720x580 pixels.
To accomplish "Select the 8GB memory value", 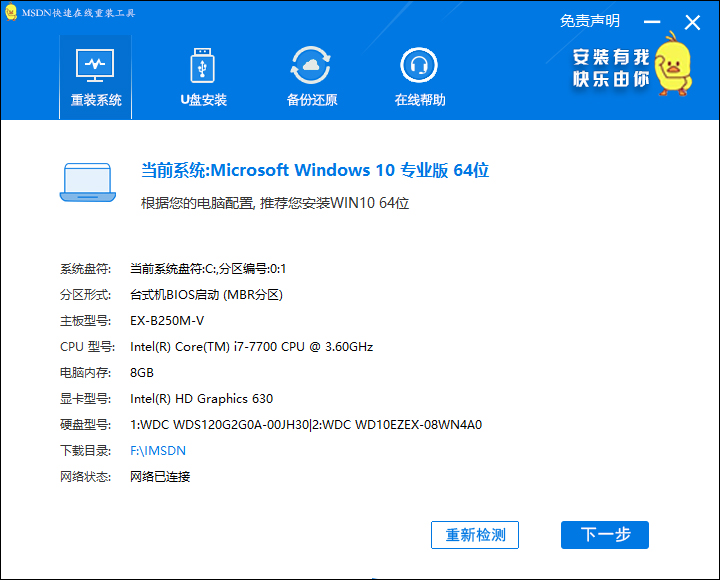I will pyautogui.click(x=142, y=372).
